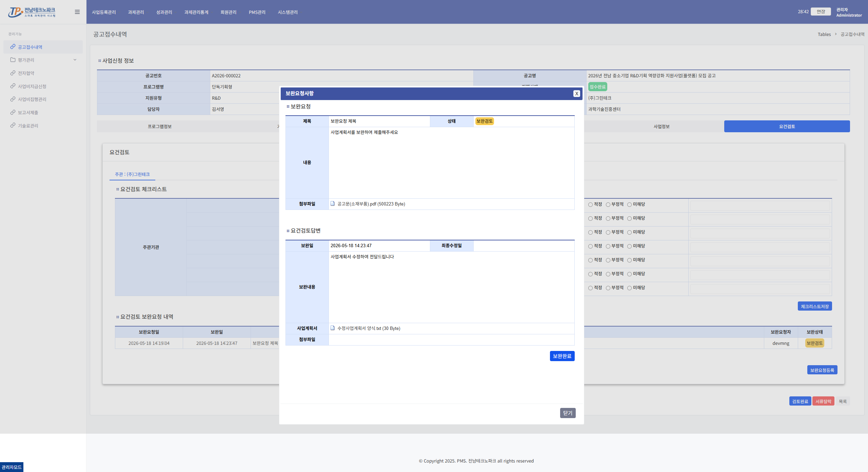Screen dimensions: 868x472
Task: Click the yellow 보완검토 status badge in the history table
Action: pos(814,343)
